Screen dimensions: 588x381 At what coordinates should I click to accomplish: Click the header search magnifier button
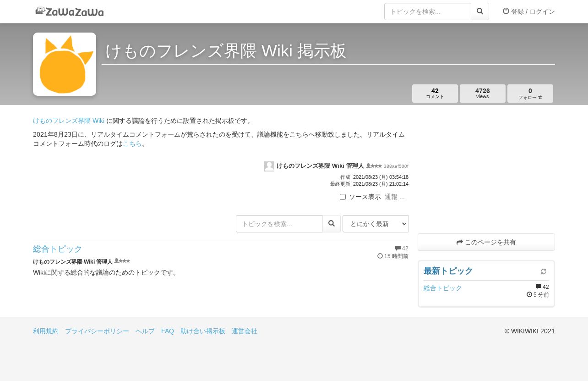(480, 11)
